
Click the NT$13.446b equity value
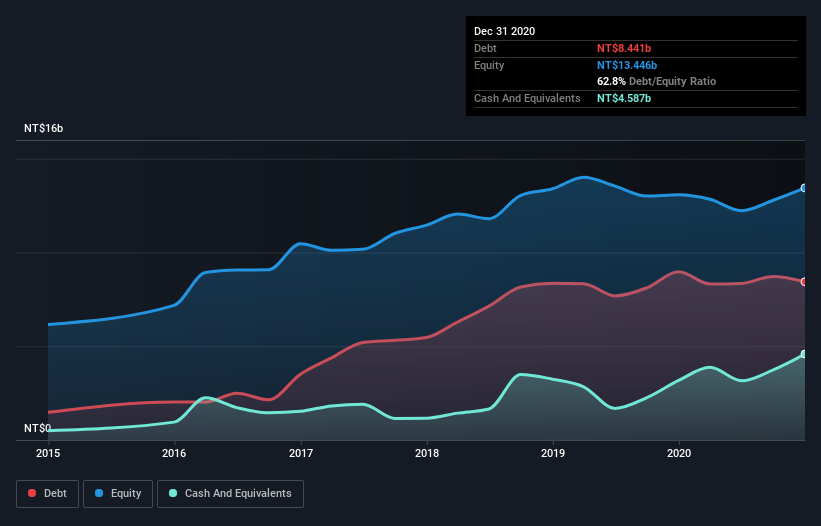[627, 65]
